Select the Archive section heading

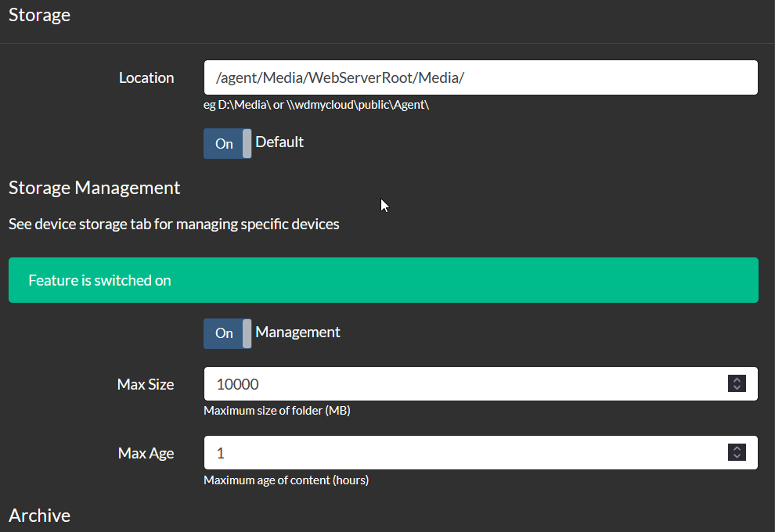[40, 516]
